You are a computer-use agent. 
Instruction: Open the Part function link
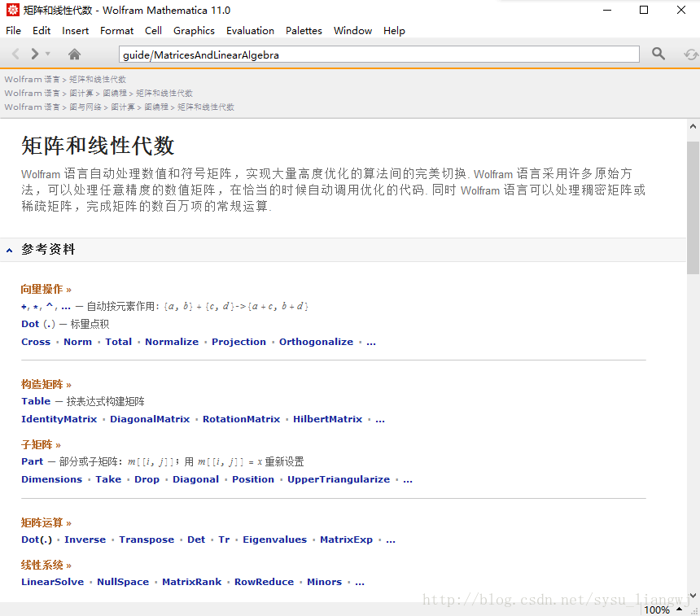point(32,461)
